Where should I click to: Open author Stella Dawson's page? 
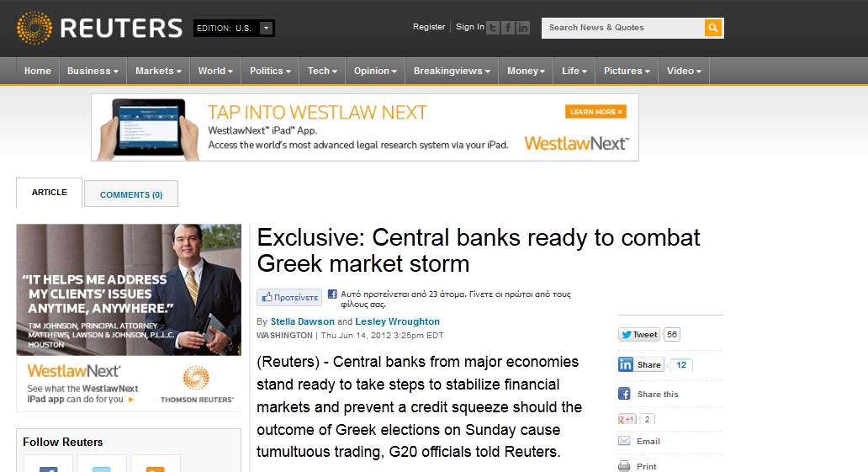pyautogui.click(x=302, y=321)
